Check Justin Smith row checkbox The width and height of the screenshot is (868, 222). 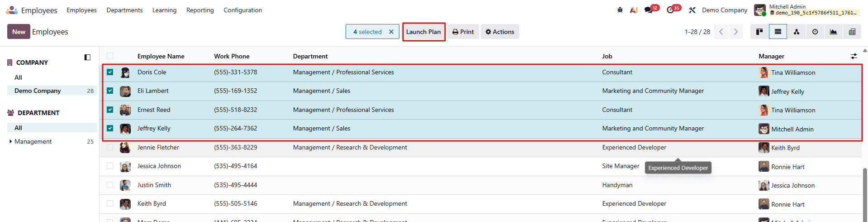point(110,185)
